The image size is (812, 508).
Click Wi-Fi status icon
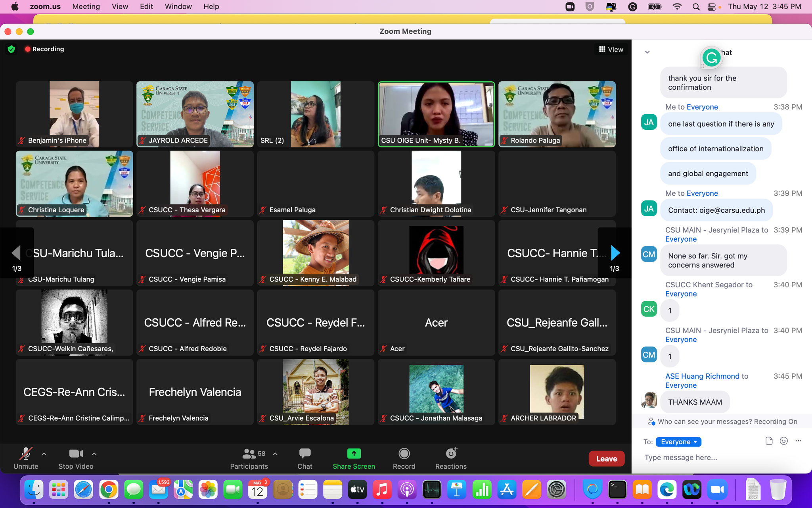[x=677, y=7]
